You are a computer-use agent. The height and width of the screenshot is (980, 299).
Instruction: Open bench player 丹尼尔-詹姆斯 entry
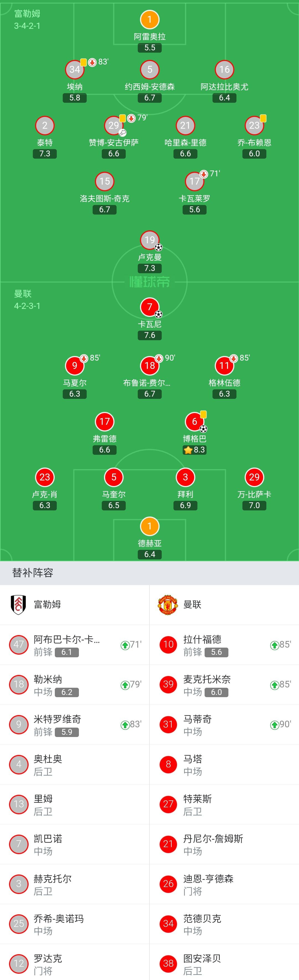(225, 844)
